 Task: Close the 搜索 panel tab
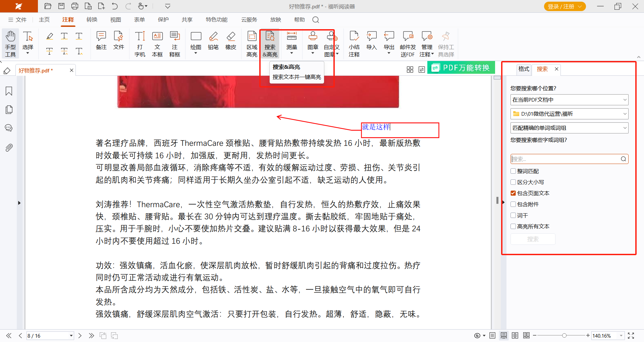[x=556, y=69]
